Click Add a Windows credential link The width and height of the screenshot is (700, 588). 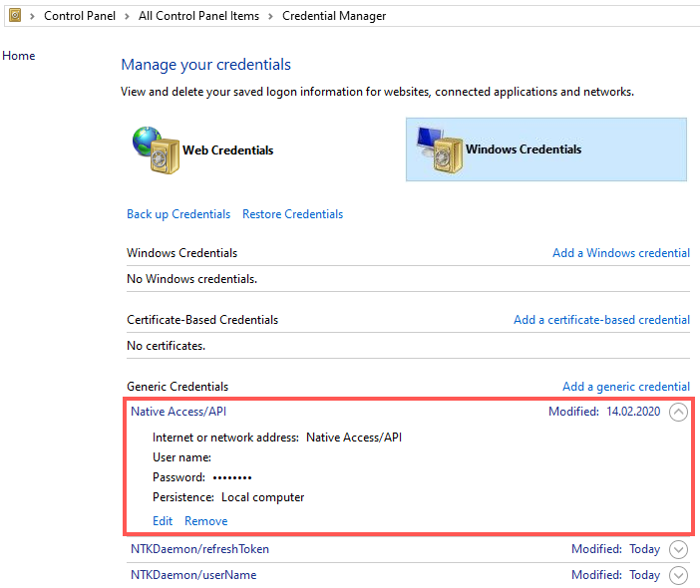coord(621,253)
